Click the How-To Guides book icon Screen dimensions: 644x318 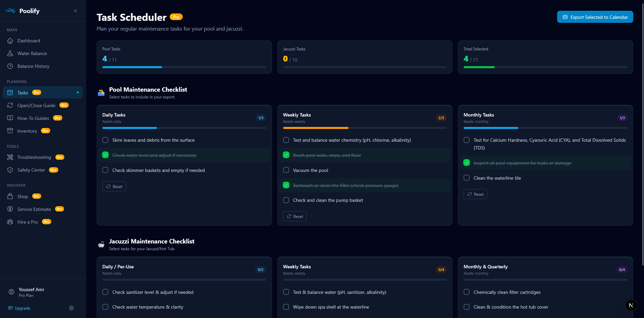coord(10,118)
